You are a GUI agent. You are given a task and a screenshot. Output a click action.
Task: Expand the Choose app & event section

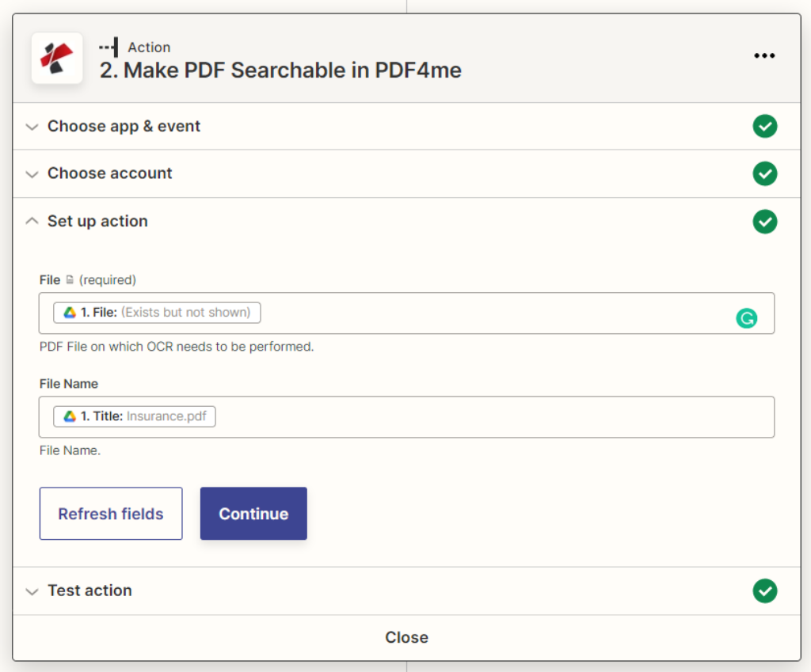32,127
